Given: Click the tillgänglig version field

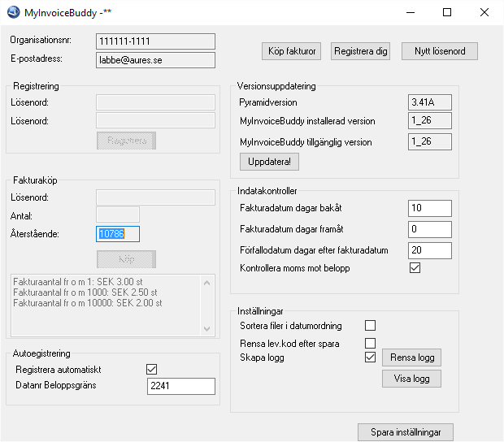Looking at the screenshot, I should pyautogui.click(x=430, y=141).
